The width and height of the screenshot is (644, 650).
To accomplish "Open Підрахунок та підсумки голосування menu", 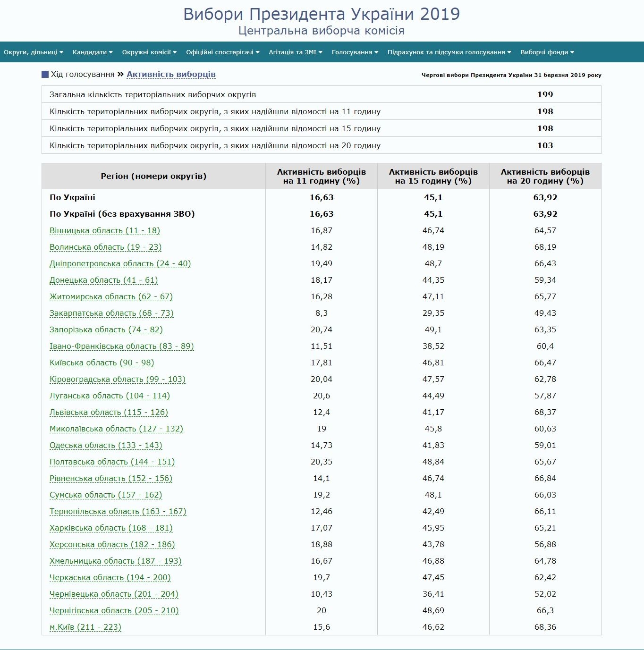I will 449,52.
